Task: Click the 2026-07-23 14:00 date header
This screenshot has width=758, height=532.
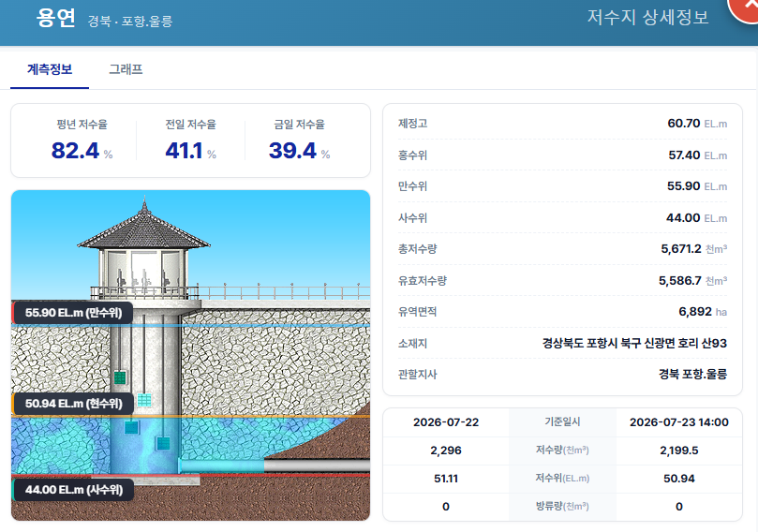Action: (x=678, y=422)
